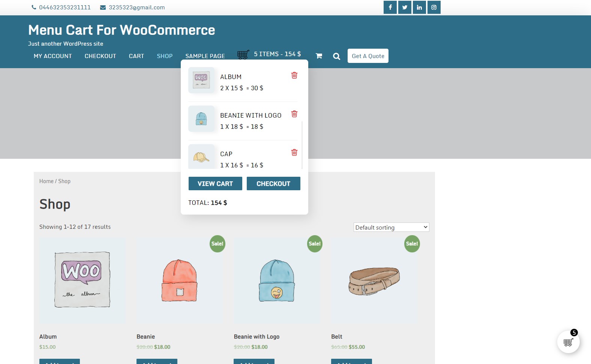Screen dimensions: 591x364
Task: Click the $15.00 Album price
Action: 48,347
